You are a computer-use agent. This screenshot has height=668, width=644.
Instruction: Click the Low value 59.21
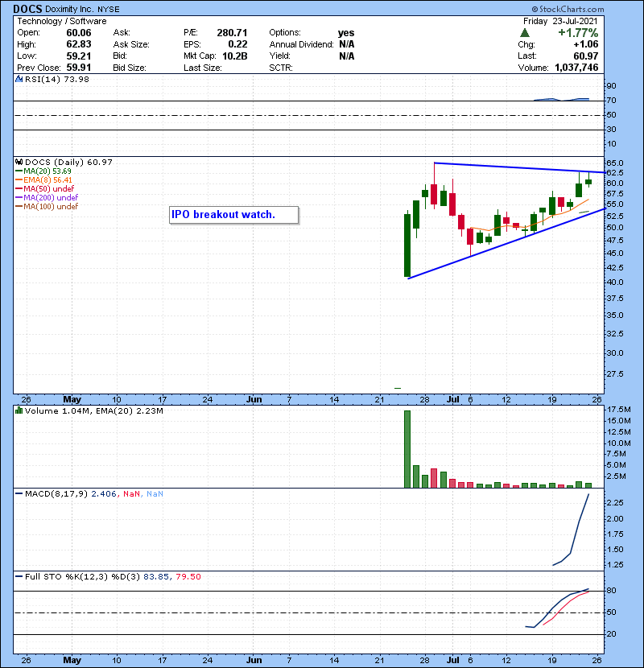[x=79, y=56]
